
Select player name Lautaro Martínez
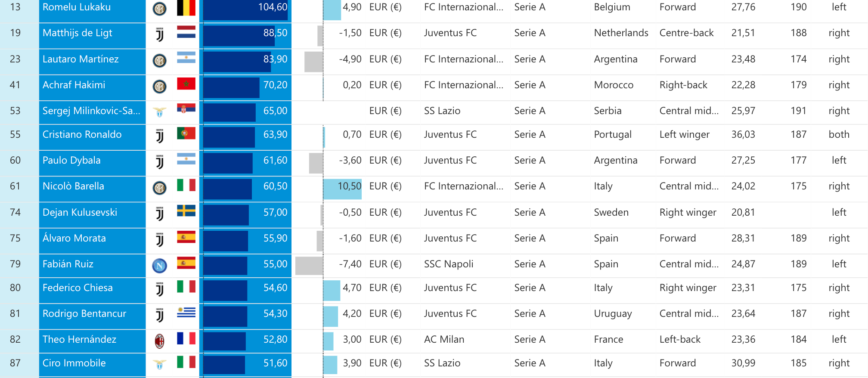[x=81, y=59]
